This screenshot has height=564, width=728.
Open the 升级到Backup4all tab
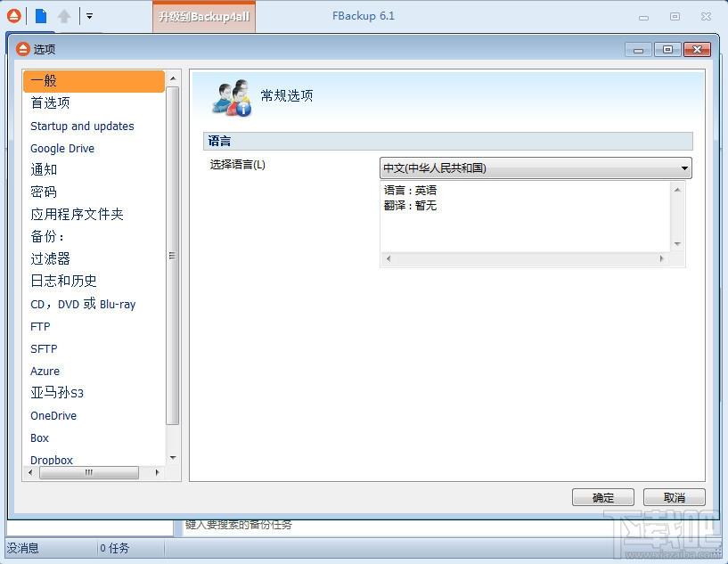click(x=204, y=17)
